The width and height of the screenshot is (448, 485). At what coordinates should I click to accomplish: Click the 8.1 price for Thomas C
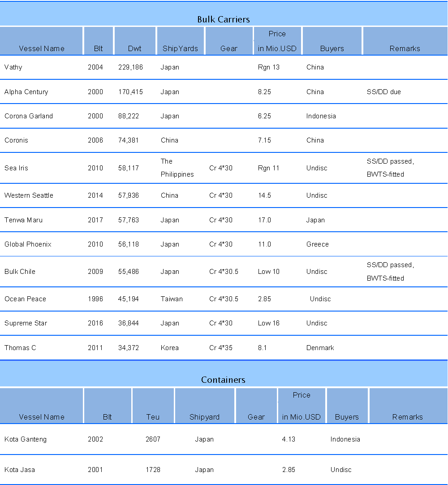click(263, 348)
